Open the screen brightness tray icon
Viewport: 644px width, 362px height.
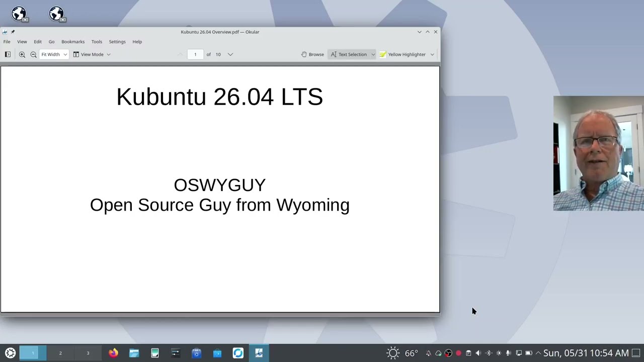(x=499, y=353)
